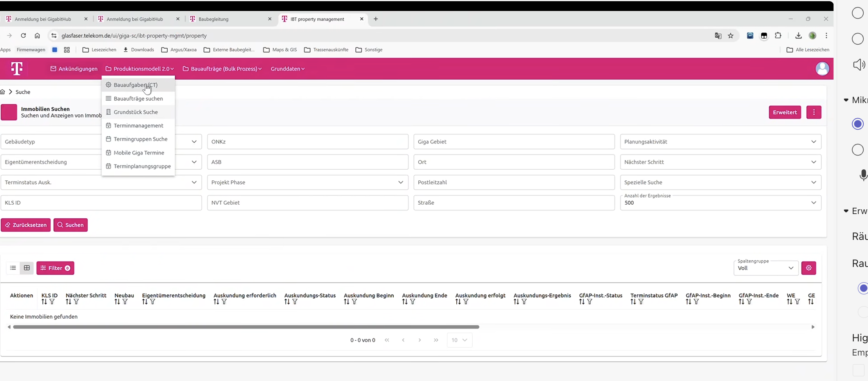The width and height of the screenshot is (868, 381).
Task: Filter the Neubau column
Action: pyautogui.click(x=125, y=302)
